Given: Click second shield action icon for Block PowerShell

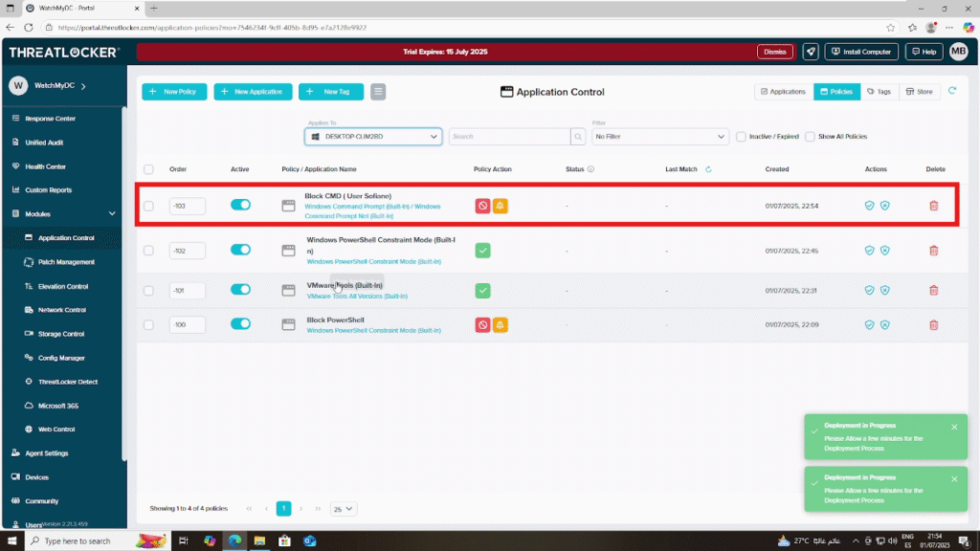Looking at the screenshot, I should pyautogui.click(x=885, y=325).
